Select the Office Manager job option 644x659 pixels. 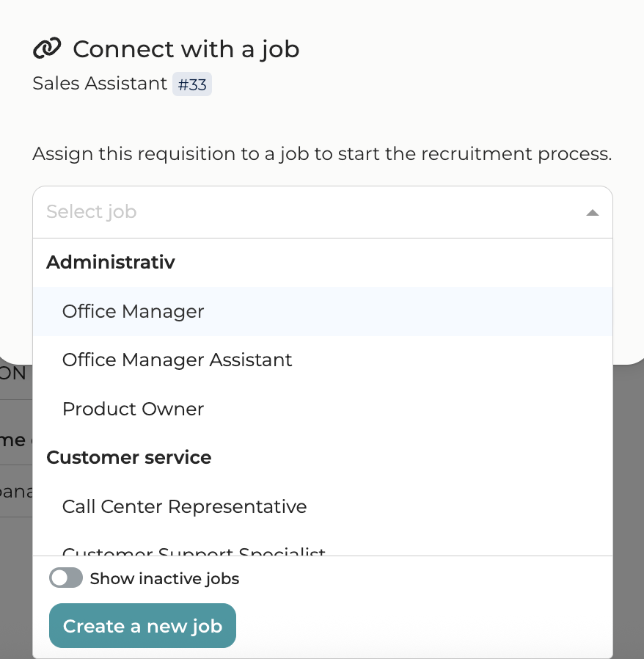click(133, 311)
